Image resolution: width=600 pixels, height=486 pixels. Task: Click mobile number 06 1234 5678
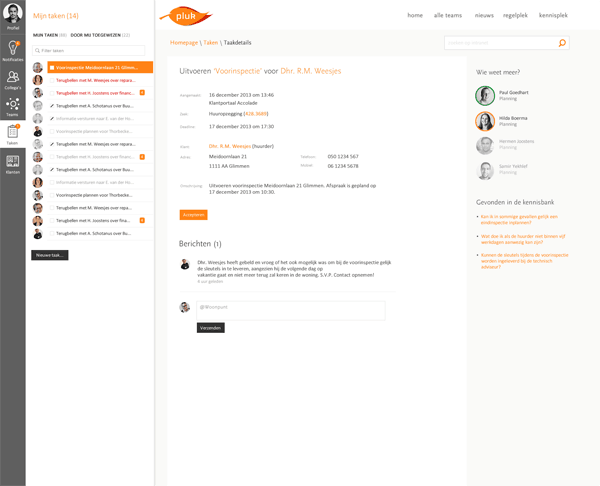pos(343,166)
